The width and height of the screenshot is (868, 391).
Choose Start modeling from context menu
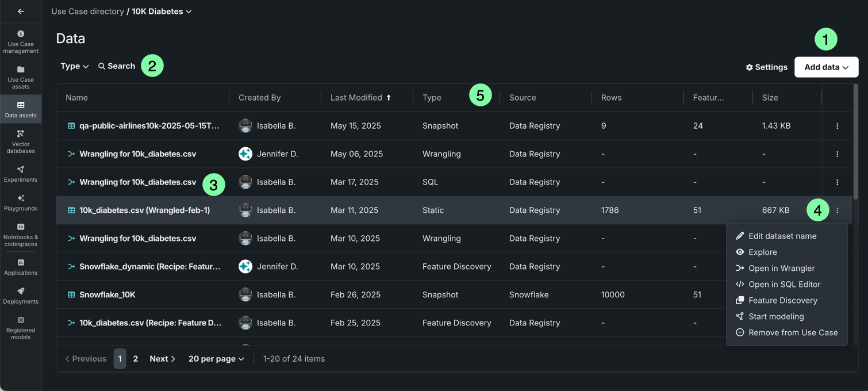click(x=776, y=316)
